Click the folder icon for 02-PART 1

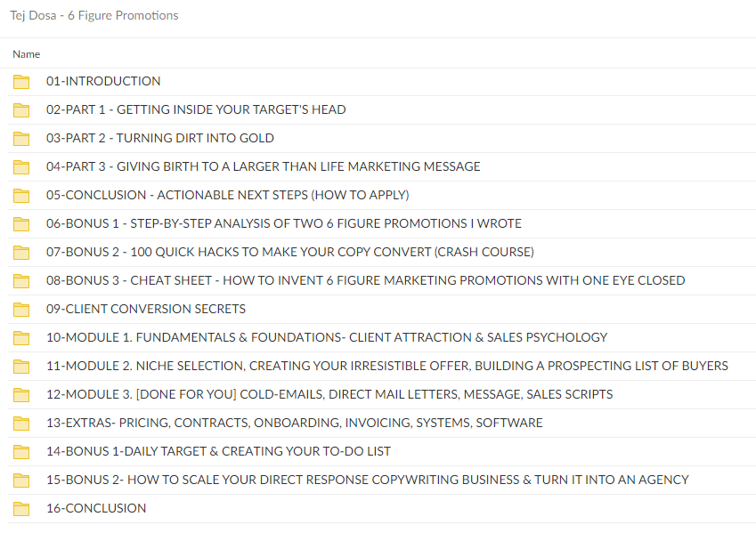(21, 109)
